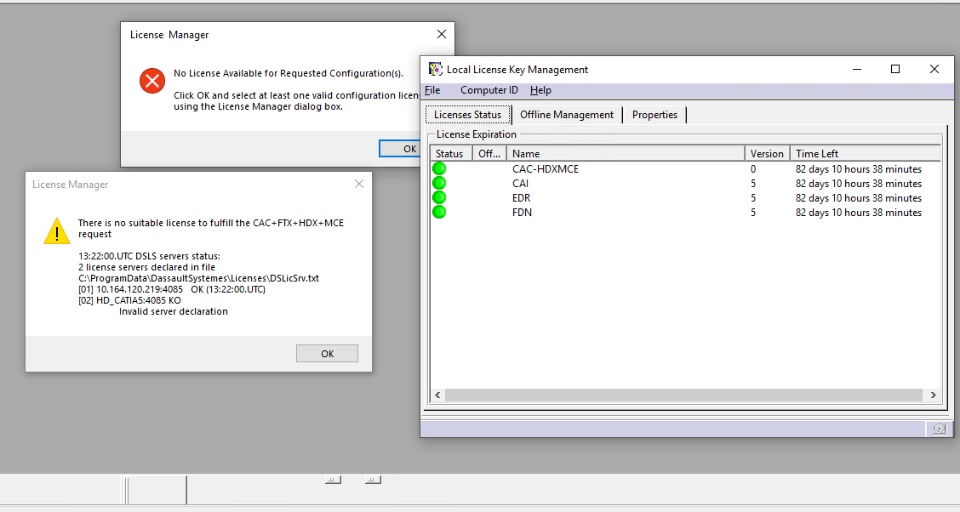960x512 pixels.
Task: Click the yellow warning triangle icon
Action: point(57,231)
